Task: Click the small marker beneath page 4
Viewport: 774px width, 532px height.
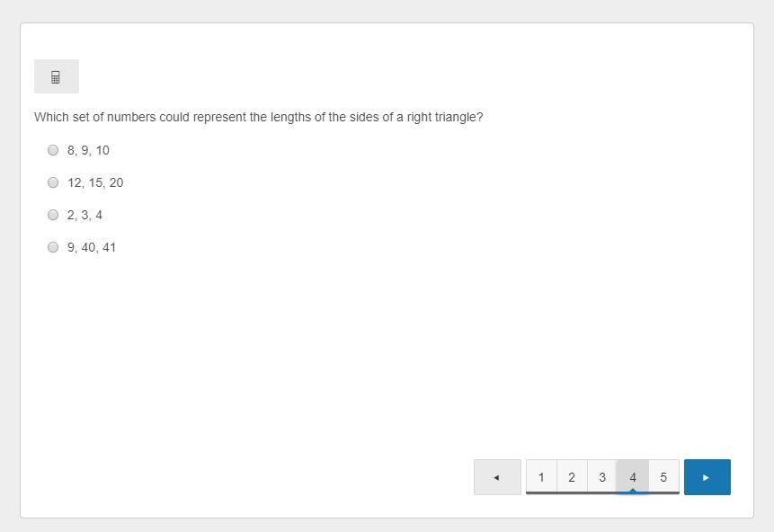Action: pyautogui.click(x=633, y=491)
